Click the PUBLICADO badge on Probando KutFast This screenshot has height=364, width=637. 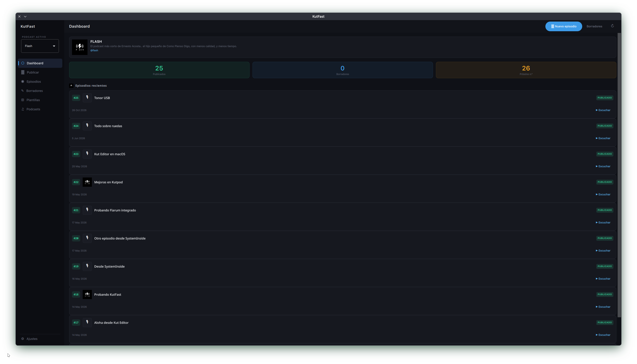[605, 294]
